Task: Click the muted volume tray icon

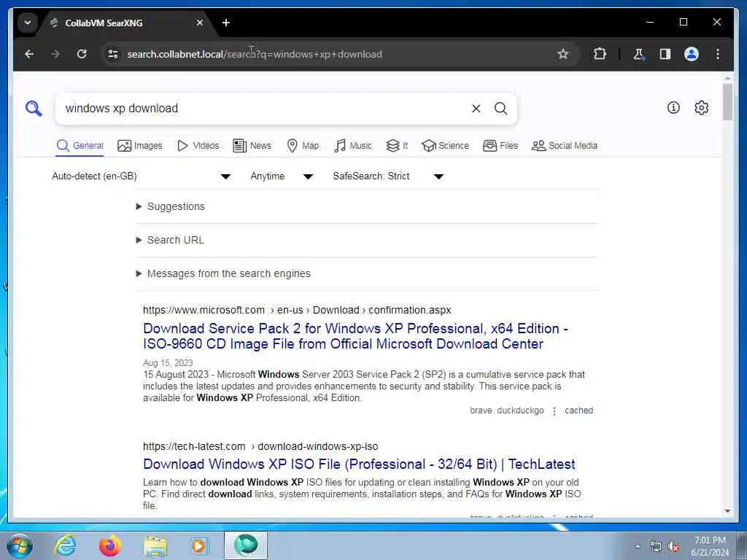Action: coord(673,547)
